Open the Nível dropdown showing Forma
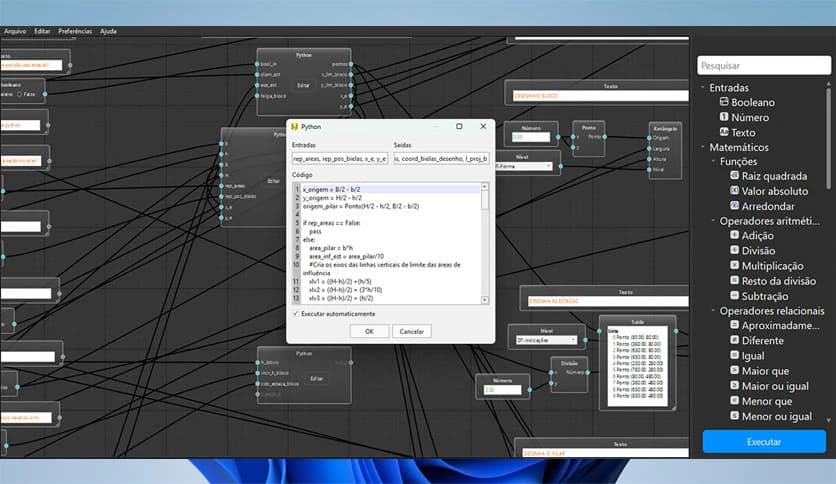This screenshot has width=836, height=484. click(523, 166)
